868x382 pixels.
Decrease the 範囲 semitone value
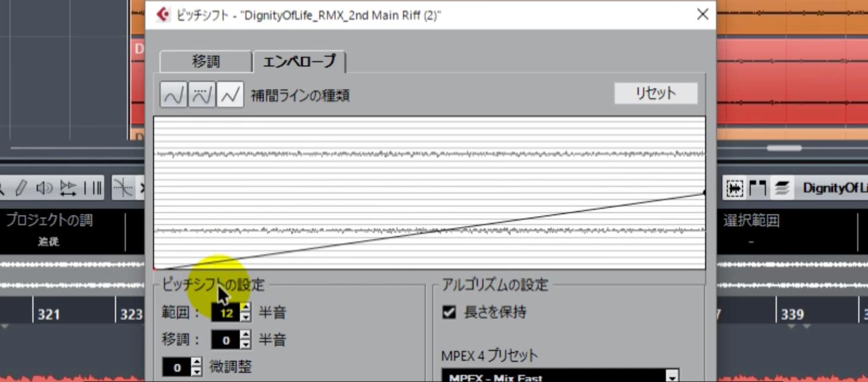coord(245,317)
